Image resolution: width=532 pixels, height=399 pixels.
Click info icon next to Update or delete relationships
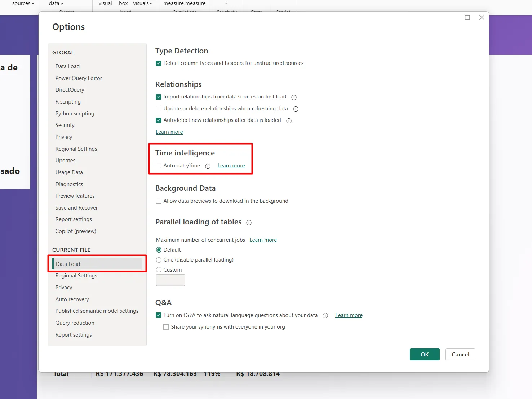[296, 109]
